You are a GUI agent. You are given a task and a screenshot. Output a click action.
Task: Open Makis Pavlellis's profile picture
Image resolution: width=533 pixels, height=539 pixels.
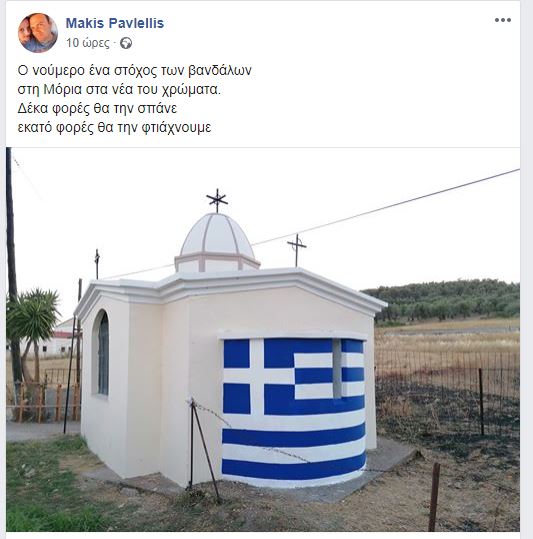[x=38, y=33]
